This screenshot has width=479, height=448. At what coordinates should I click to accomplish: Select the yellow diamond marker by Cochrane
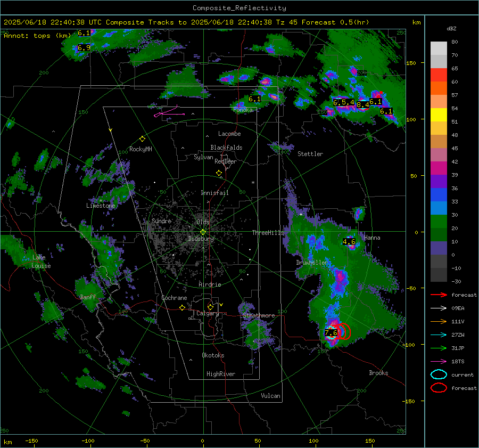(x=182, y=307)
